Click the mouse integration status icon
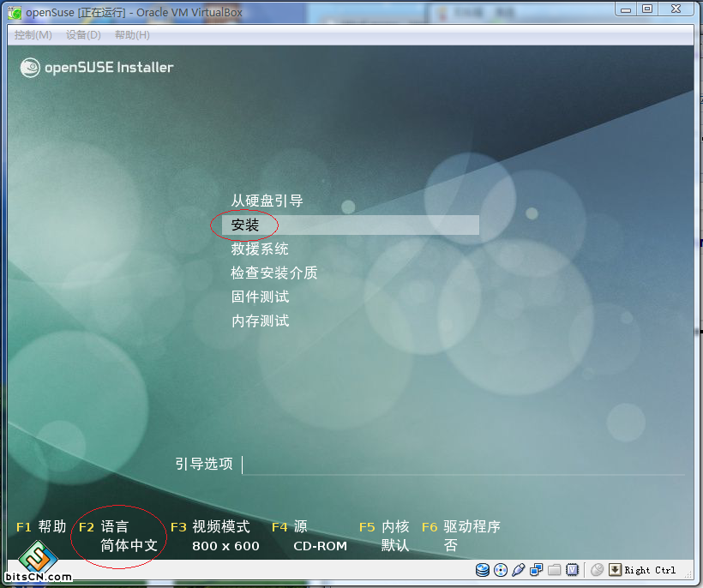The height and width of the screenshot is (588, 703). tap(598, 570)
